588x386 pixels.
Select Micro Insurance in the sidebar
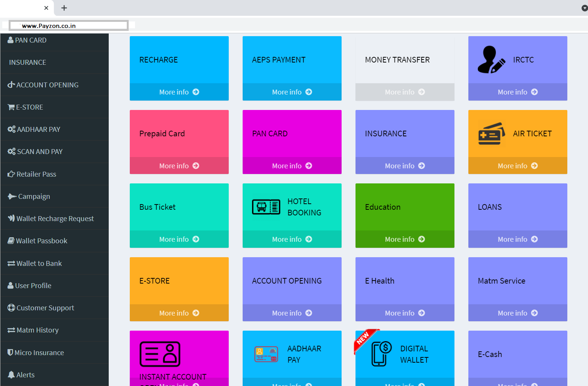39,353
